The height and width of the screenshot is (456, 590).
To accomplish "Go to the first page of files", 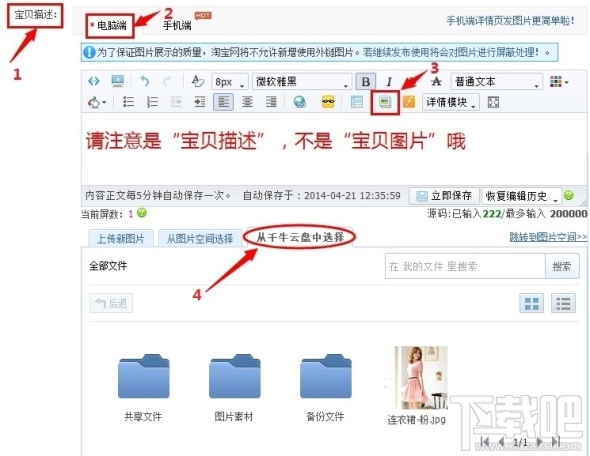I will [485, 442].
